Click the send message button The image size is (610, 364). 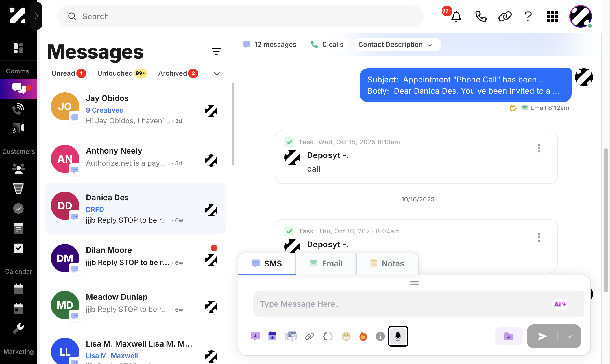542,336
